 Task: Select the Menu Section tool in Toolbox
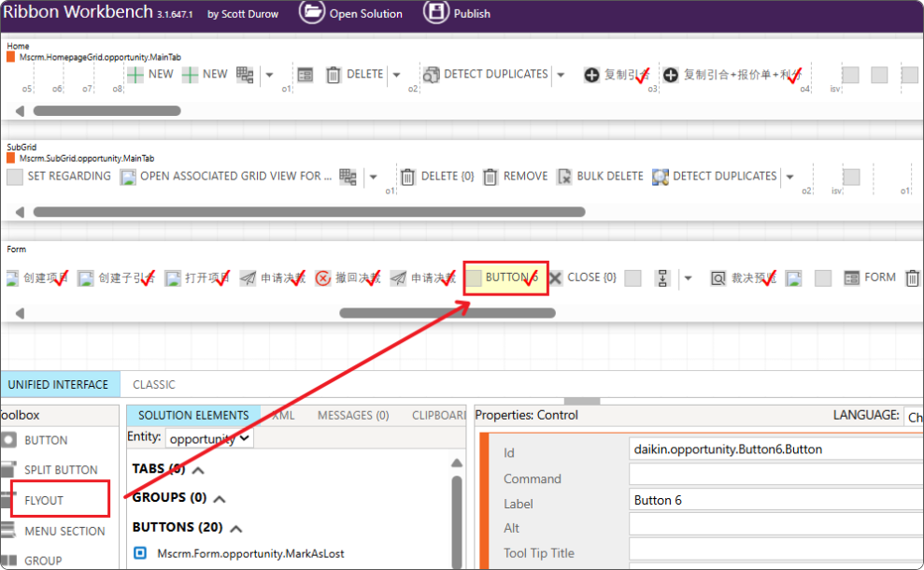64,531
